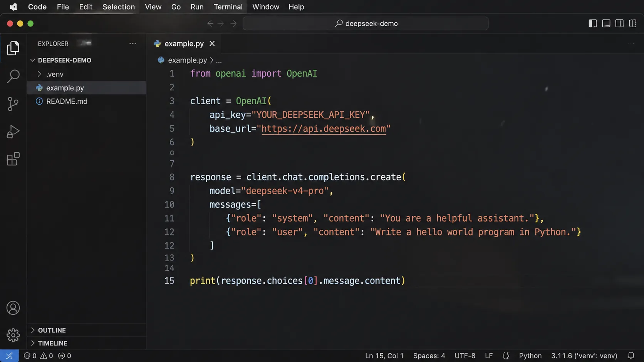644x362 pixels.
Task: Open the Selection menu
Action: point(119,7)
